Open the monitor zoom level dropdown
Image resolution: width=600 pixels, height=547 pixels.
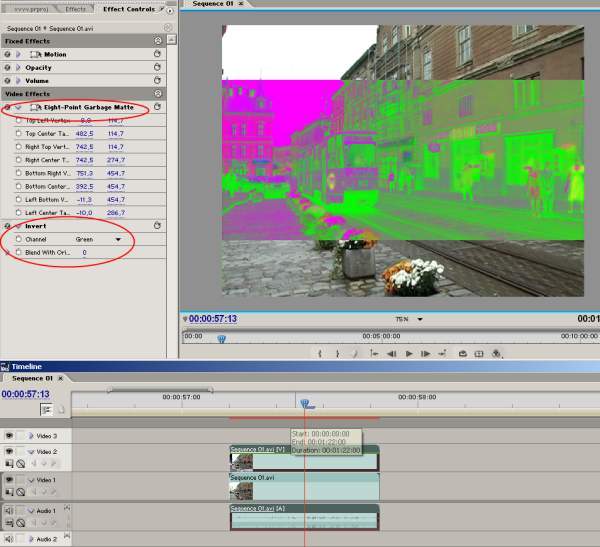click(x=420, y=319)
